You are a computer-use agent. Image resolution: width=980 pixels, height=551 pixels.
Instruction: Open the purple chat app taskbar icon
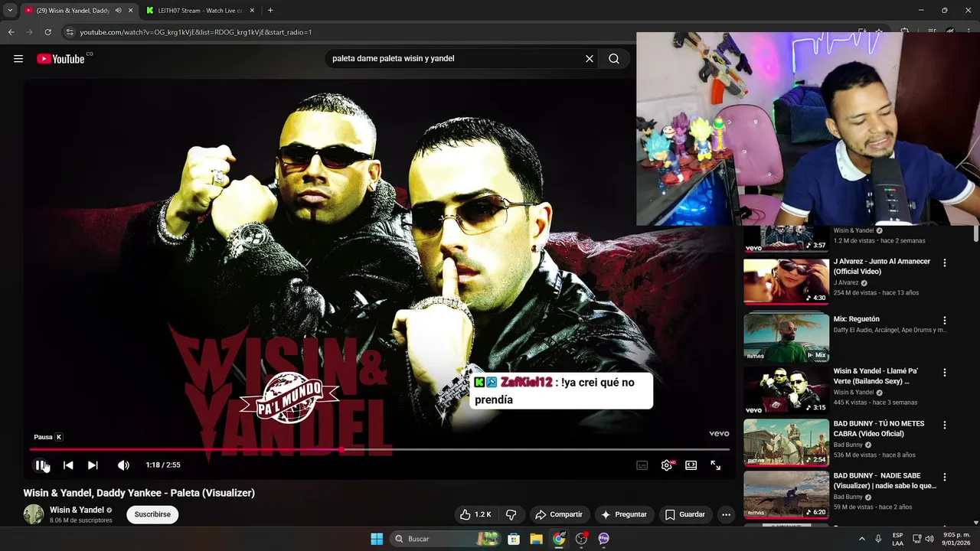tap(603, 539)
